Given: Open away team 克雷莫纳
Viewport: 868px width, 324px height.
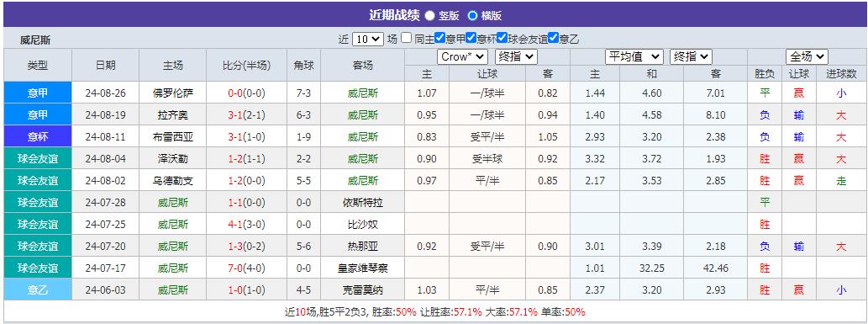Looking at the screenshot, I should click(x=363, y=289).
